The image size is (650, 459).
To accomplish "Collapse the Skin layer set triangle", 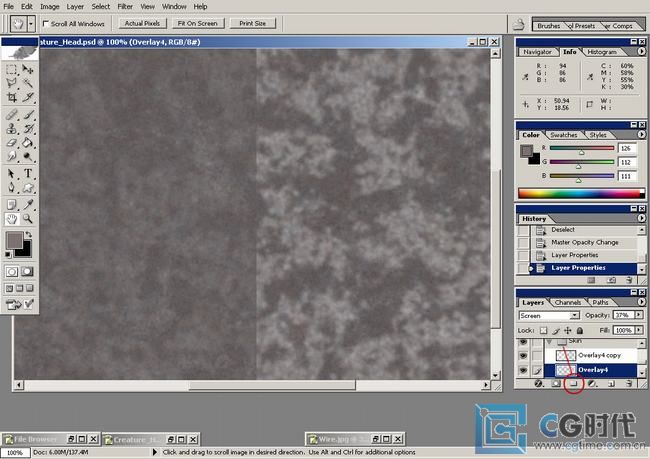I will (549, 342).
